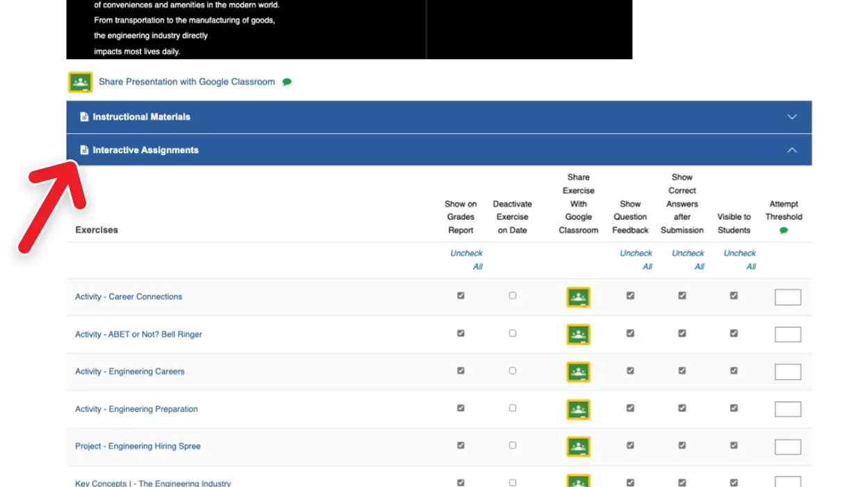Click Attempt Threshold field for Engineering Careers
The height and width of the screenshot is (487, 868).
pos(788,372)
